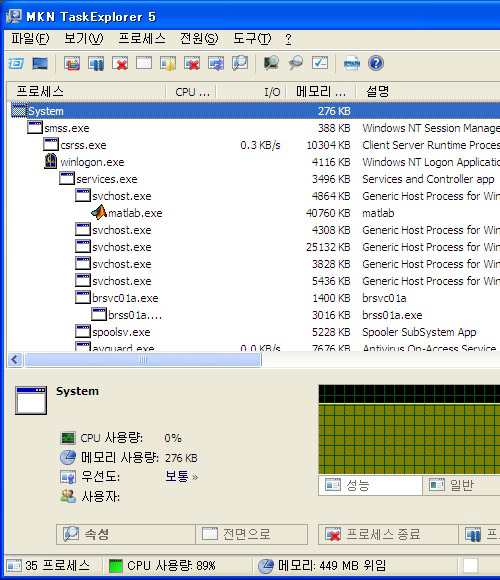Sort by the 메모리 column header
This screenshot has height=580, width=500.
pyautogui.click(x=321, y=92)
